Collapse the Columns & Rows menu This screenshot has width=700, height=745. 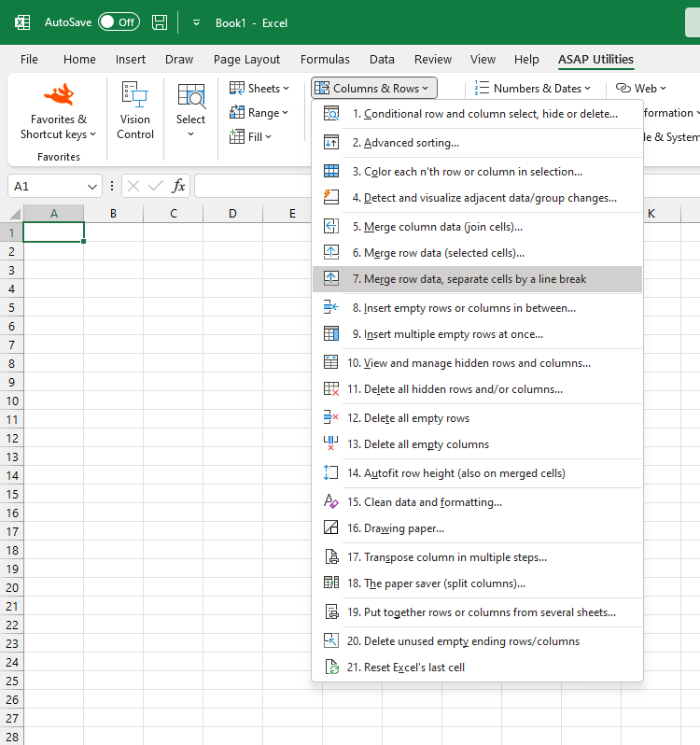pyautogui.click(x=373, y=89)
